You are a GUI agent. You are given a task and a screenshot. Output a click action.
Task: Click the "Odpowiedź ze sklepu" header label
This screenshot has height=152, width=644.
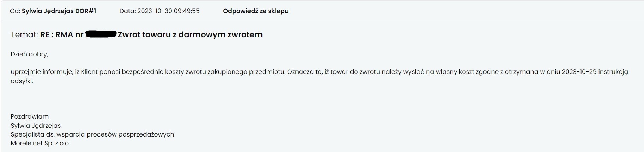click(x=255, y=11)
